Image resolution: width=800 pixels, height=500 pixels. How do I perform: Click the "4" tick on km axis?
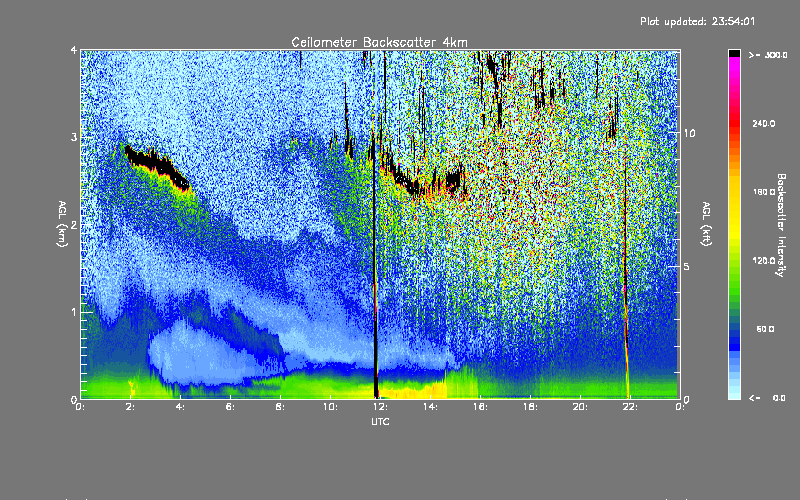pos(74,51)
